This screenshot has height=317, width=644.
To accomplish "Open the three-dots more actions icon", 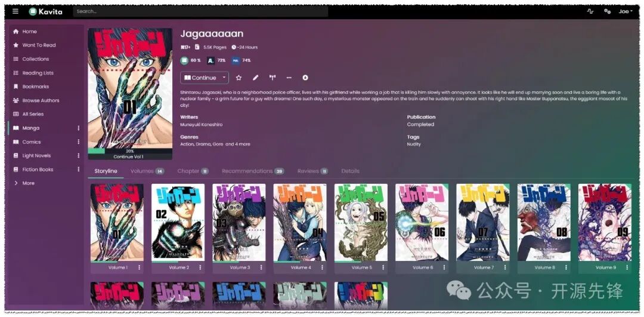I will pos(289,77).
